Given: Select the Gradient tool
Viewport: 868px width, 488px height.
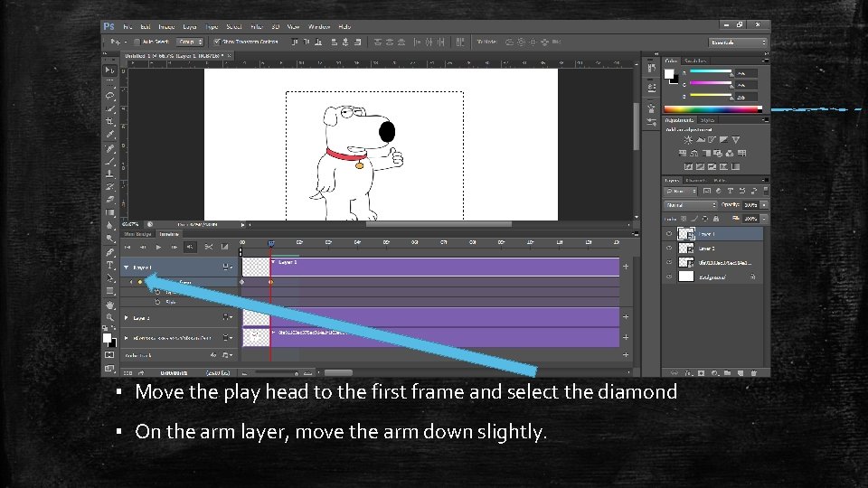Looking at the screenshot, I should click(x=109, y=212).
